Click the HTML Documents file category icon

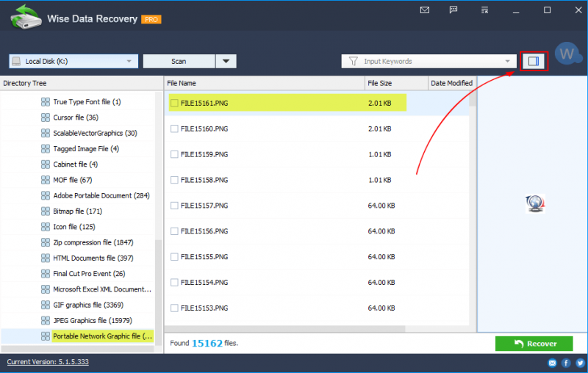click(46, 258)
